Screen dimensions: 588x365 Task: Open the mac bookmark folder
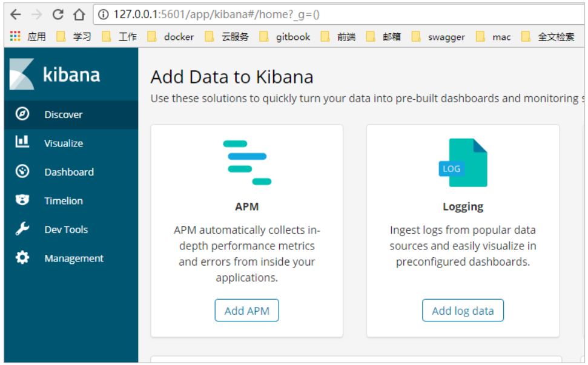(494, 36)
